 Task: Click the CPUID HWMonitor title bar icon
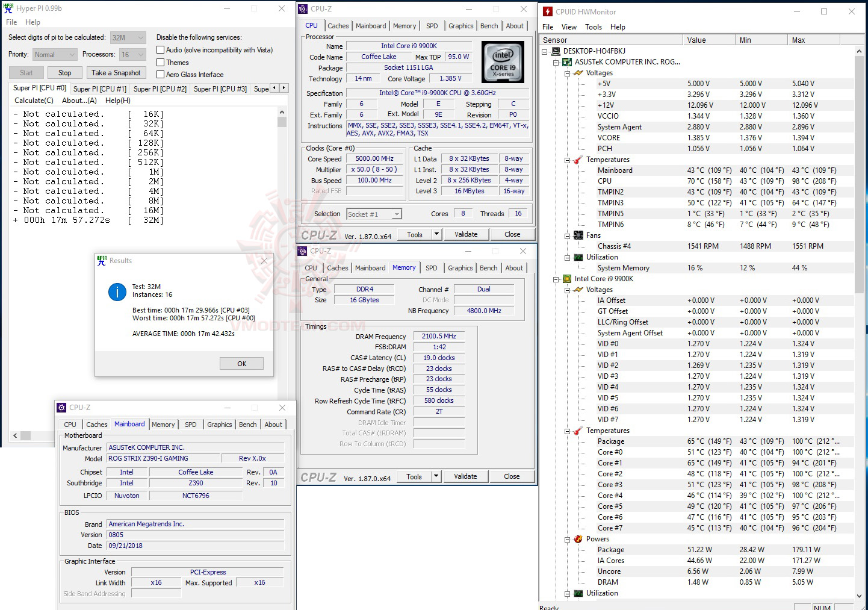point(548,11)
